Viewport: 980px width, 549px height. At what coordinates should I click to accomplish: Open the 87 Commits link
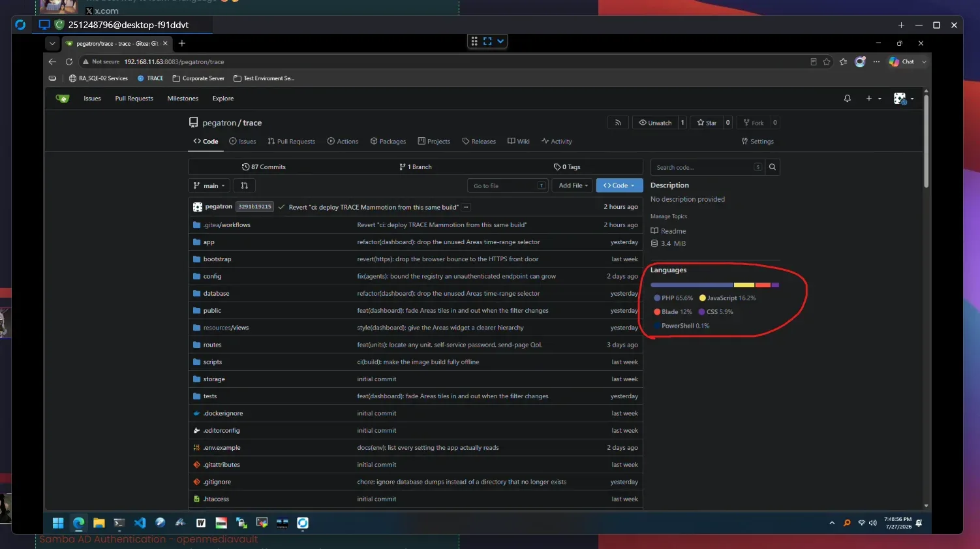coord(264,167)
